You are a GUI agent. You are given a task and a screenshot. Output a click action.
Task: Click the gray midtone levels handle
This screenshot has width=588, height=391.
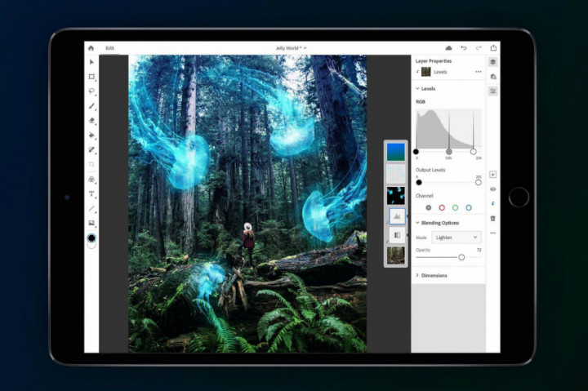click(x=449, y=152)
